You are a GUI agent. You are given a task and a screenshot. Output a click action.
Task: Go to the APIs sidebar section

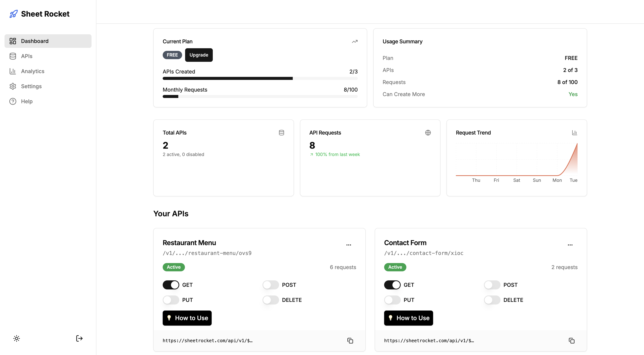27,56
